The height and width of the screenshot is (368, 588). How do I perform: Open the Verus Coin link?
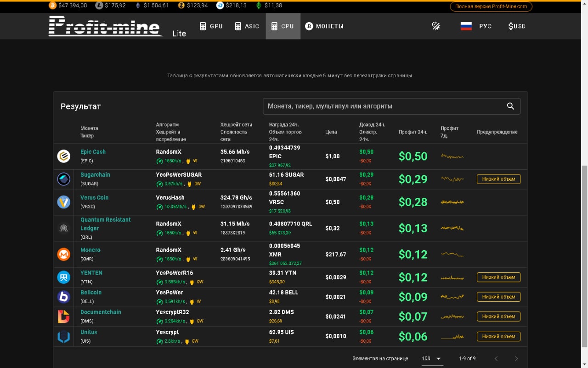coord(94,198)
